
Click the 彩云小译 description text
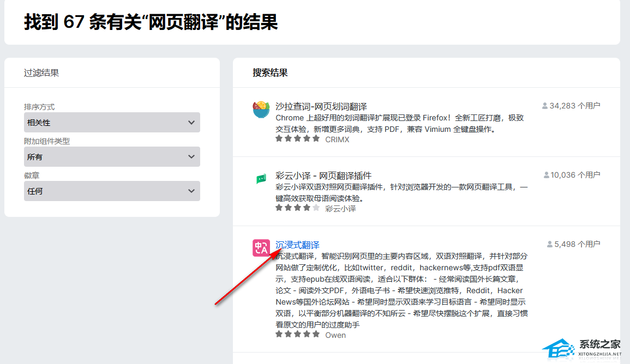(402, 193)
